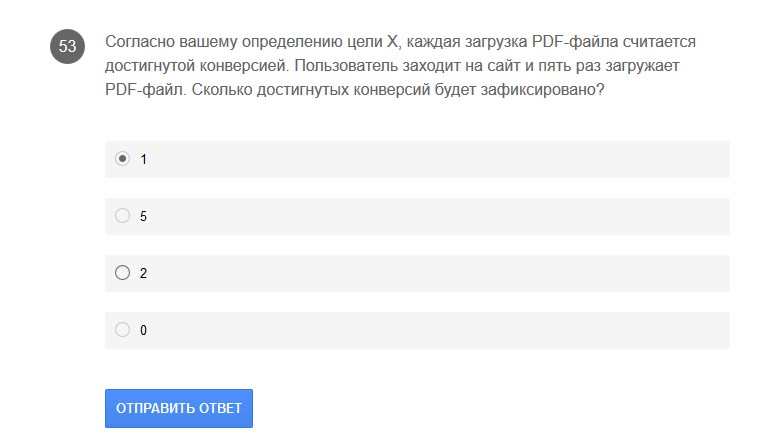Image resolution: width=774 pixels, height=441 pixels.
Task: Click the gray row of option 2
Action: [x=417, y=273]
